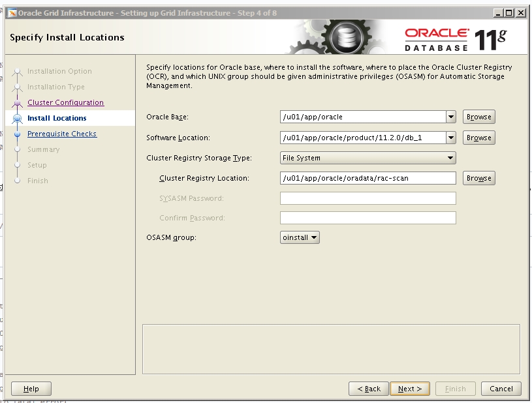The height and width of the screenshot is (403, 532).
Task: Click the 'Oracle Base:' field label
Action: click(x=167, y=117)
